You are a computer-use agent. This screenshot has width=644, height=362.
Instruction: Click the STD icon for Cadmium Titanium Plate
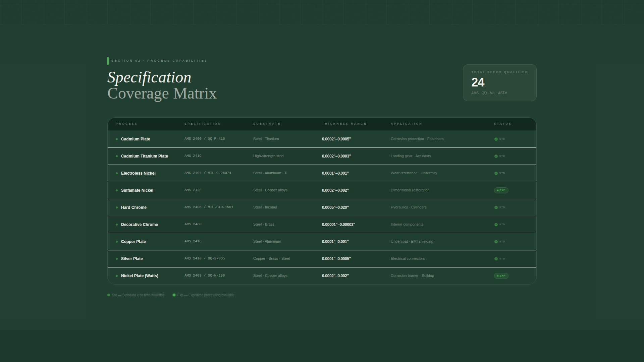point(496,156)
